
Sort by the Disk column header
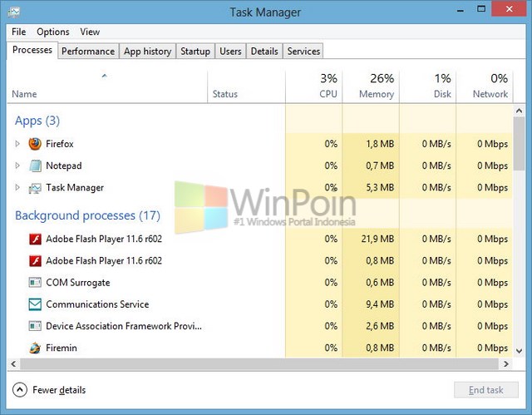coord(428,86)
